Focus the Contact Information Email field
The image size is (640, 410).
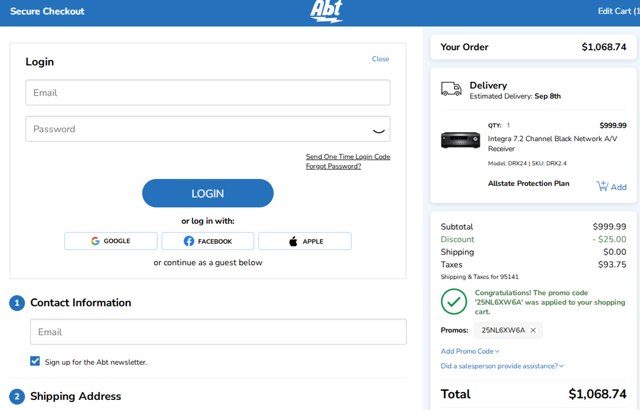pos(218,332)
